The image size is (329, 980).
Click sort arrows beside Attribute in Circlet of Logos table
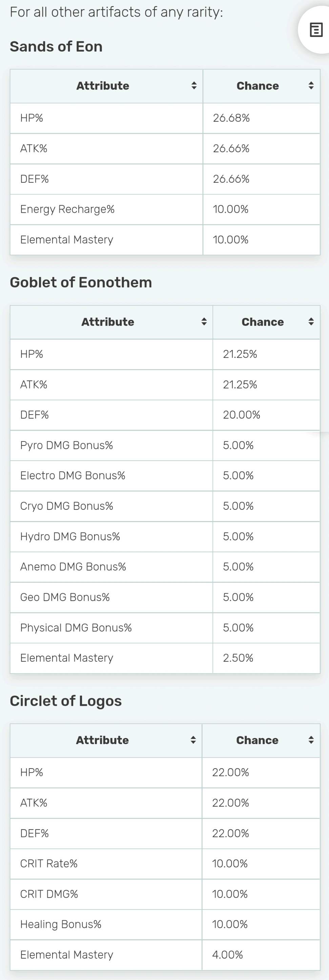coord(193,740)
